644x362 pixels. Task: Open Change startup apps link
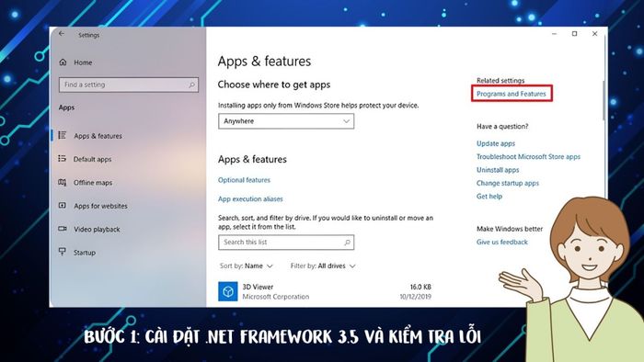[x=508, y=183]
